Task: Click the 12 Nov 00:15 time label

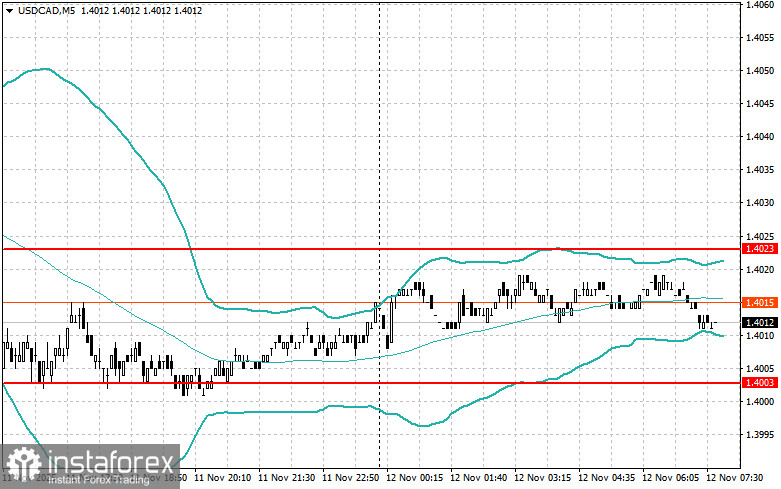Action: point(414,478)
